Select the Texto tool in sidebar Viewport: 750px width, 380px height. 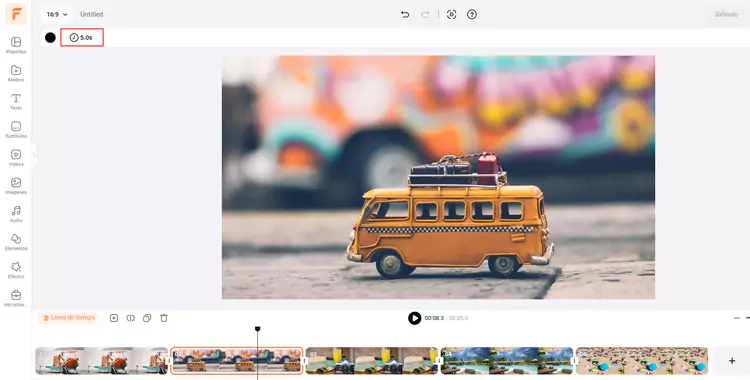click(x=16, y=101)
